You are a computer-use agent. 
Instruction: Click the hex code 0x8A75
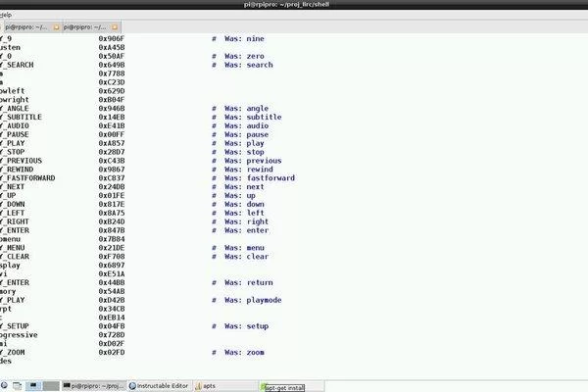point(112,213)
